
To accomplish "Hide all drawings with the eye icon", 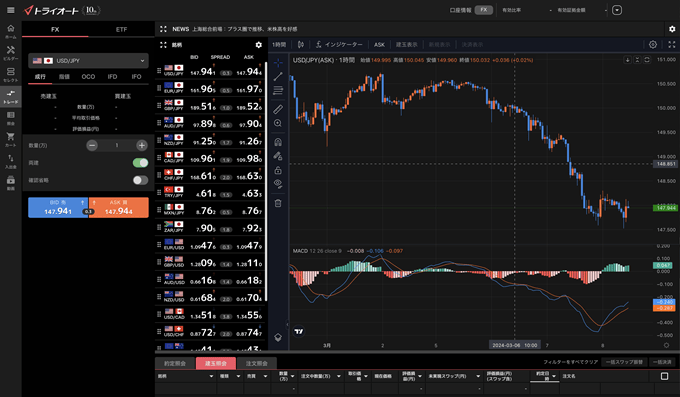I will pyautogui.click(x=278, y=184).
